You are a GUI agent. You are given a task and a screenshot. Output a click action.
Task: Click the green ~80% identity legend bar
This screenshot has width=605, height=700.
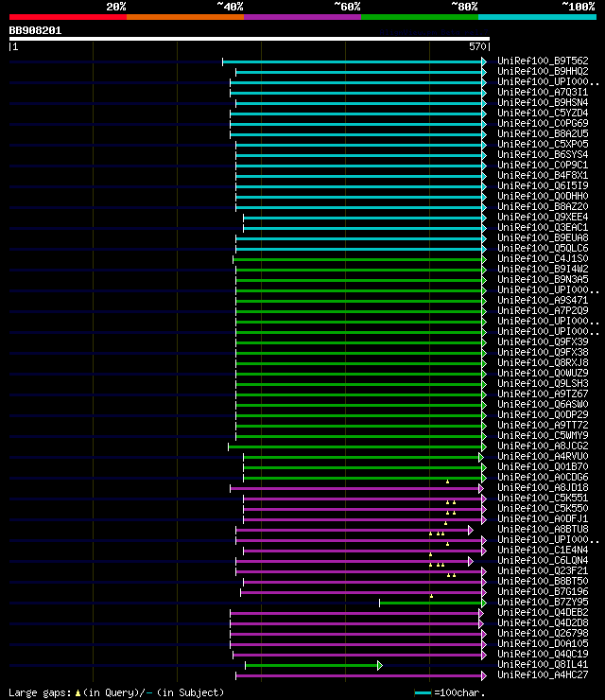coord(420,17)
